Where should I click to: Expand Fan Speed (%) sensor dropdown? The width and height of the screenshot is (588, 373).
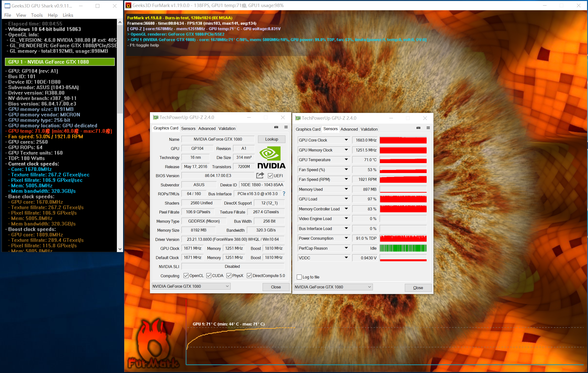(346, 169)
